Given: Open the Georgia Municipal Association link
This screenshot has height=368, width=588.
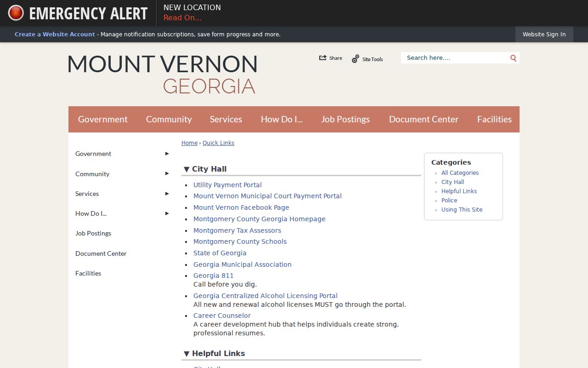Looking at the screenshot, I should [x=242, y=264].
